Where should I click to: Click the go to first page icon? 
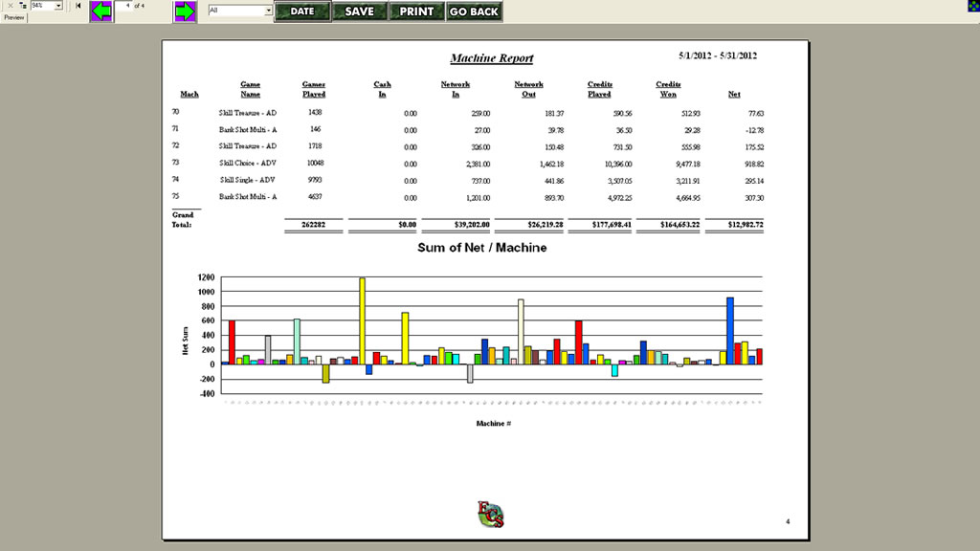coord(78,6)
